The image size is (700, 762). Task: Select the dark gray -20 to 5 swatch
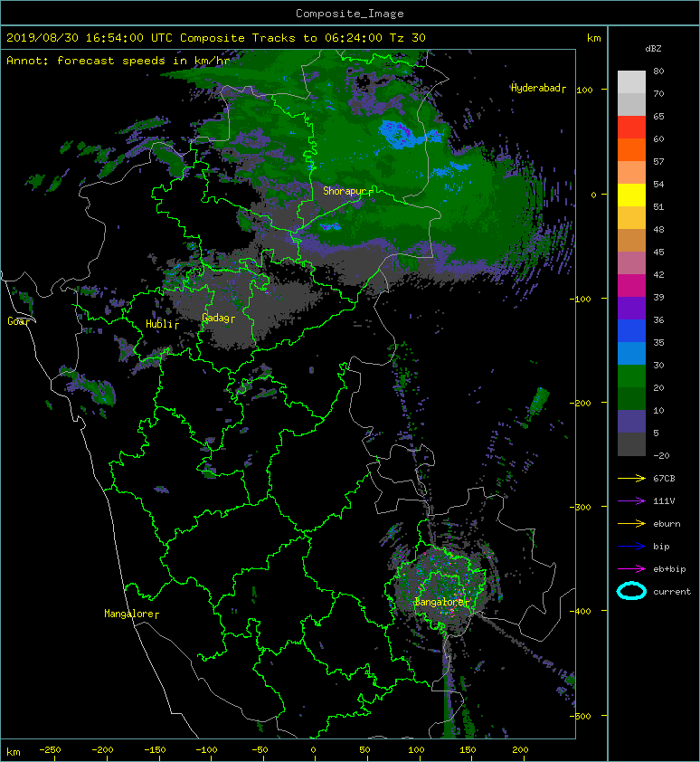631,444
